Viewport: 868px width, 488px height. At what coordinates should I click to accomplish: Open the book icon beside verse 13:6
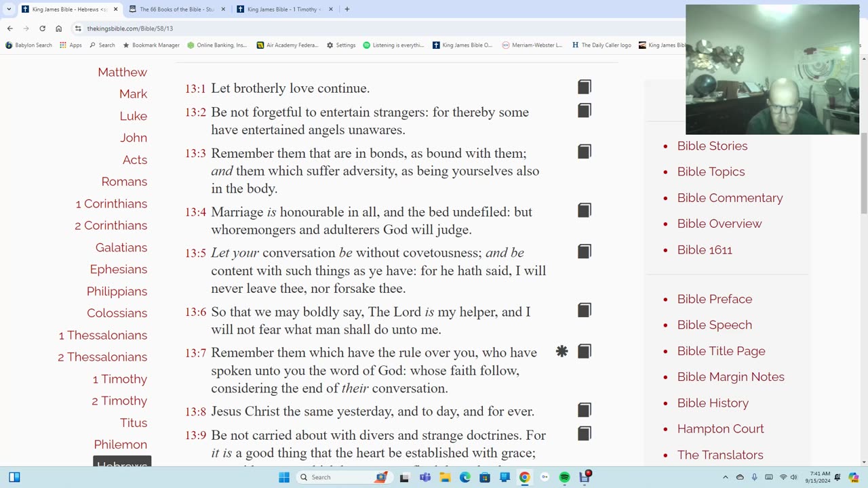point(585,310)
